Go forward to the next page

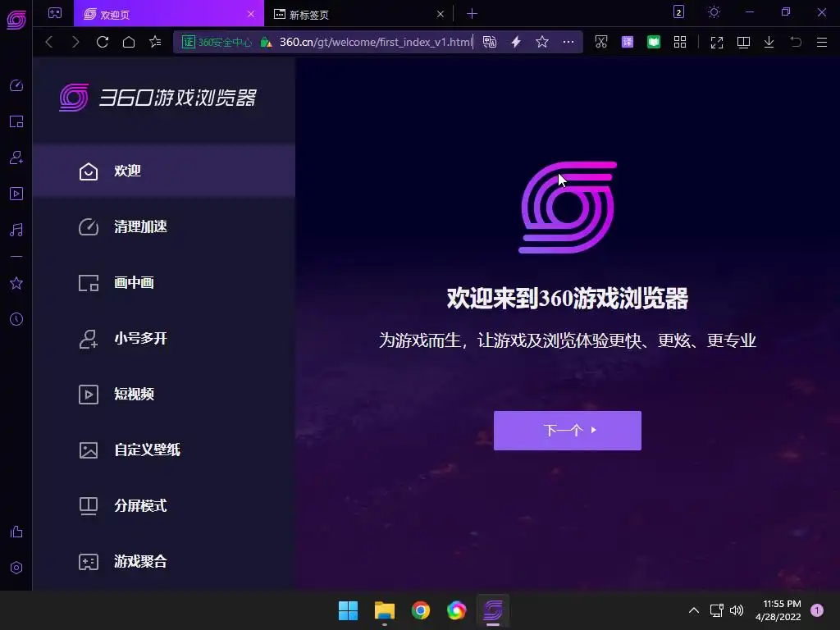click(x=75, y=42)
